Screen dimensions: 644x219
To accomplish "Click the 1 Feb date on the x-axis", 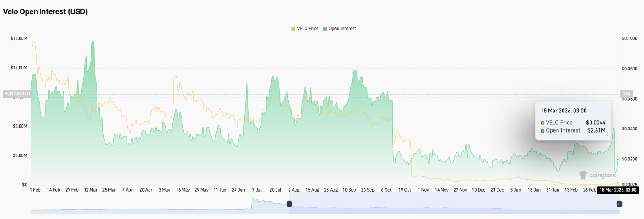I will pyautogui.click(x=35, y=190).
